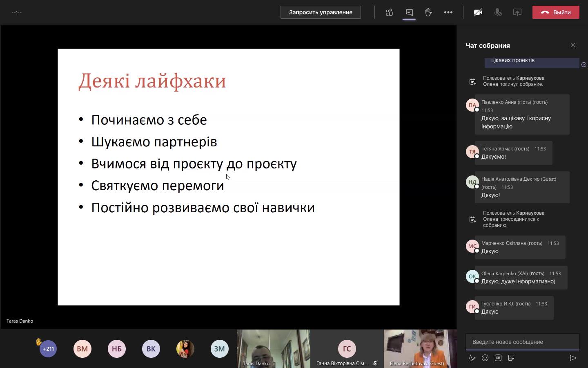Open more actions ellipsis menu

pyautogui.click(x=448, y=12)
